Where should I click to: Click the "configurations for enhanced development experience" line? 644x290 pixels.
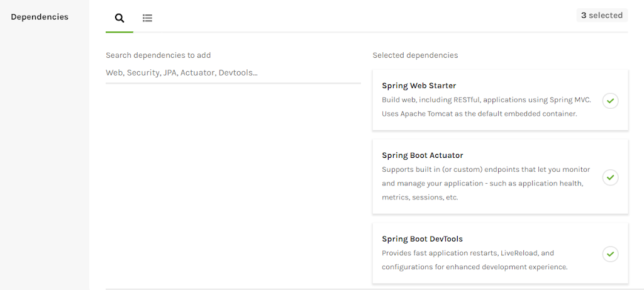(x=475, y=267)
